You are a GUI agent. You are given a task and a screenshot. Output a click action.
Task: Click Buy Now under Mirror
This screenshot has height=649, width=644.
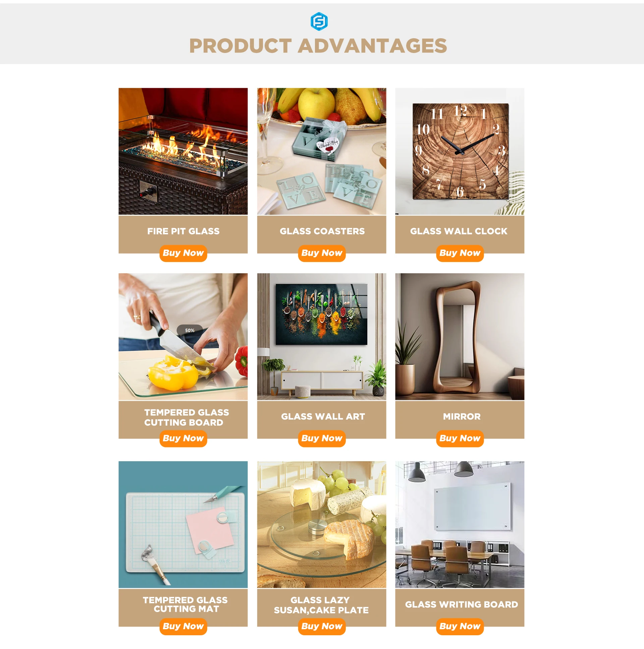[x=460, y=438]
